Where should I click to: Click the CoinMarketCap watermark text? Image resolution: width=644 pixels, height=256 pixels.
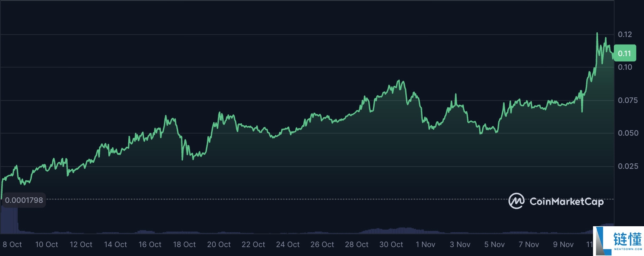point(566,202)
